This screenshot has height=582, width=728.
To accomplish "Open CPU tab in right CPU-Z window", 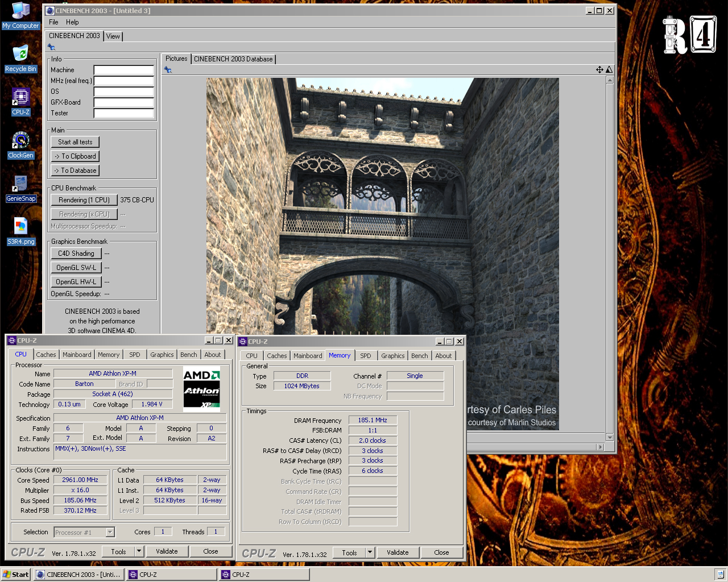I will point(252,356).
